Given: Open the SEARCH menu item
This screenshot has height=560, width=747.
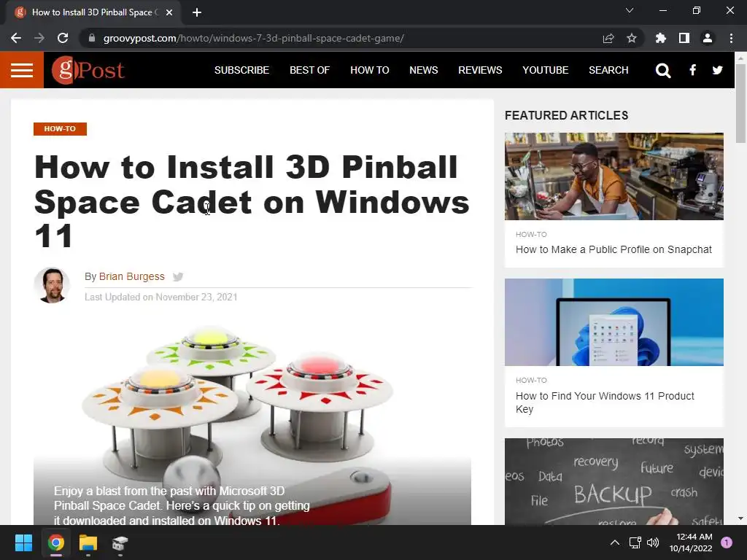Looking at the screenshot, I should pos(608,70).
